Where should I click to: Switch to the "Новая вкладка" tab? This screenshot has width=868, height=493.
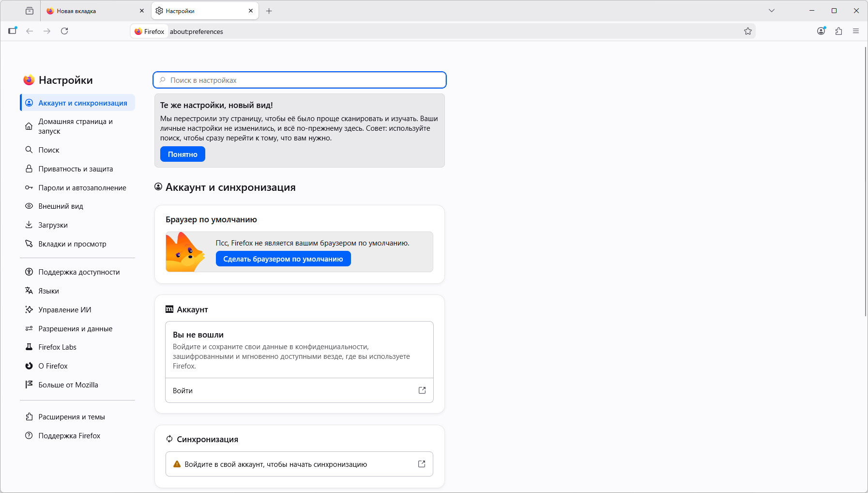point(95,11)
